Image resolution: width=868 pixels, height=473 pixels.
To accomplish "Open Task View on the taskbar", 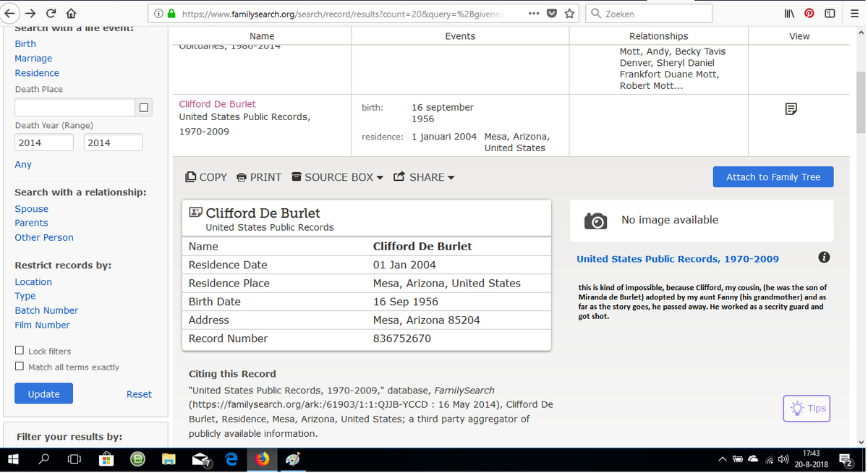I will coord(74,459).
